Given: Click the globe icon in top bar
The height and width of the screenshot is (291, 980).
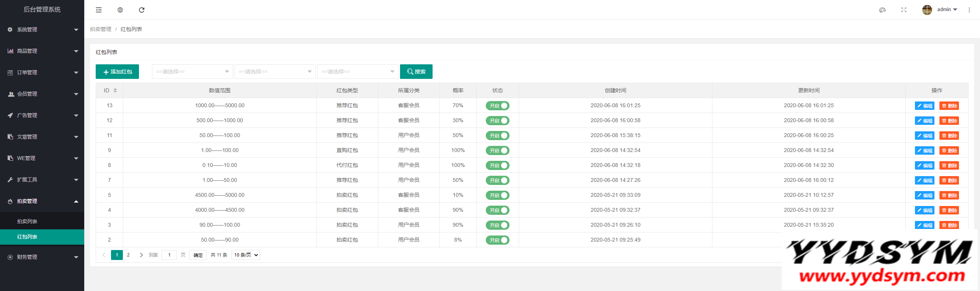Looking at the screenshot, I should 120,10.
